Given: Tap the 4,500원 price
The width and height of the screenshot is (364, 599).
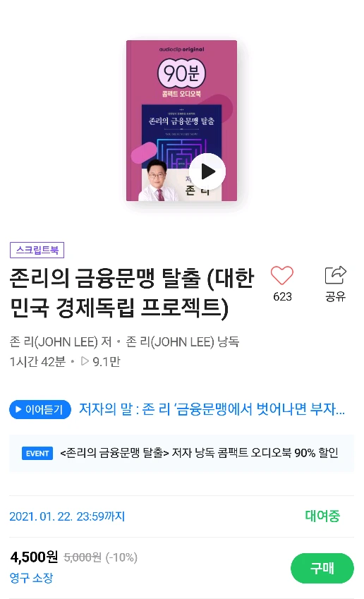Looking at the screenshot, I should tap(34, 557).
